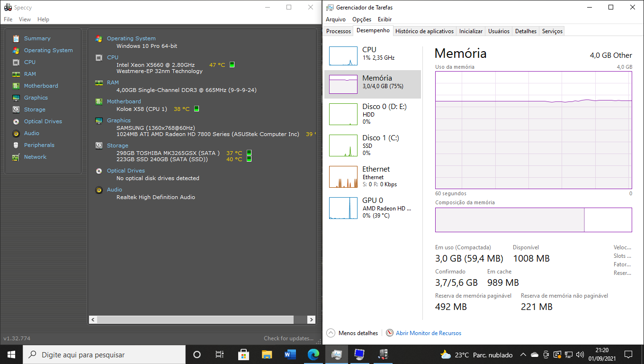The image size is (644, 364).
Task: Click disc icon beside Optical Drives heading
Action: pos(99,171)
